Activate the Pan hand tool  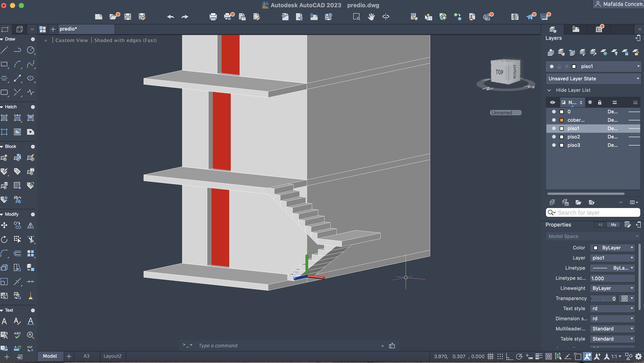371,17
